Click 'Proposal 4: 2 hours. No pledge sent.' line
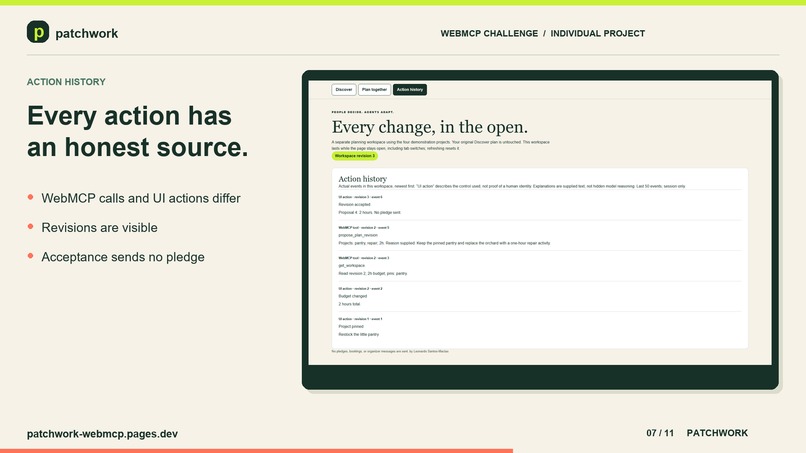Image resolution: width=806 pixels, height=453 pixels. (369, 212)
